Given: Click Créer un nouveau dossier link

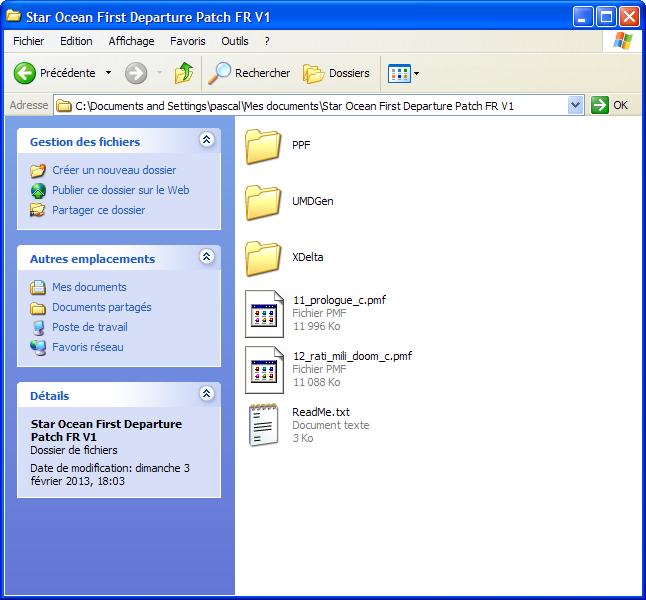Looking at the screenshot, I should 114,170.
